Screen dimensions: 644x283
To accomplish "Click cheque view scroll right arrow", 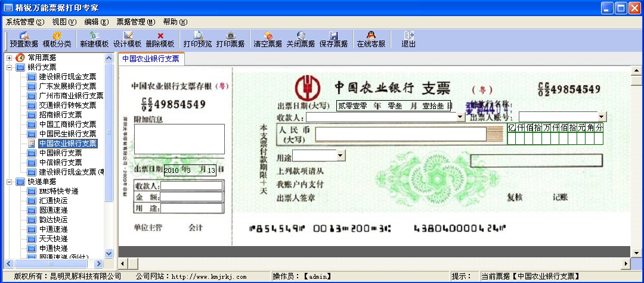I will click(x=626, y=263).
